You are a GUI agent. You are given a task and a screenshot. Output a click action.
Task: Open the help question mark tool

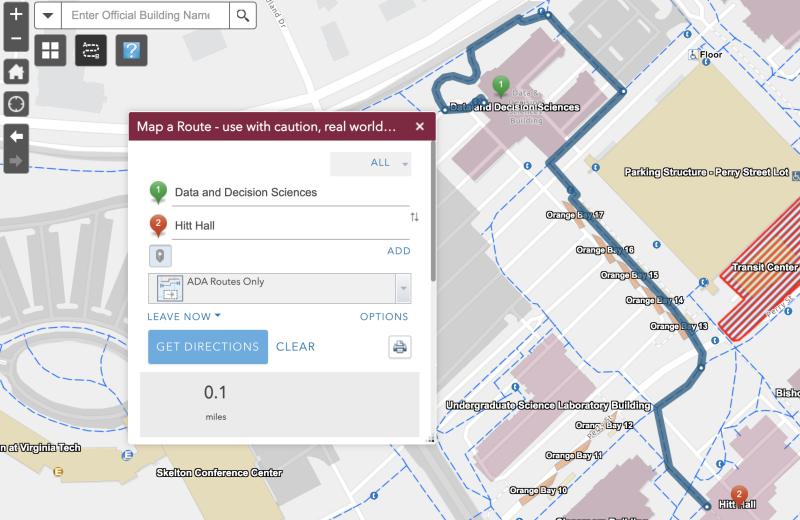tap(132, 51)
